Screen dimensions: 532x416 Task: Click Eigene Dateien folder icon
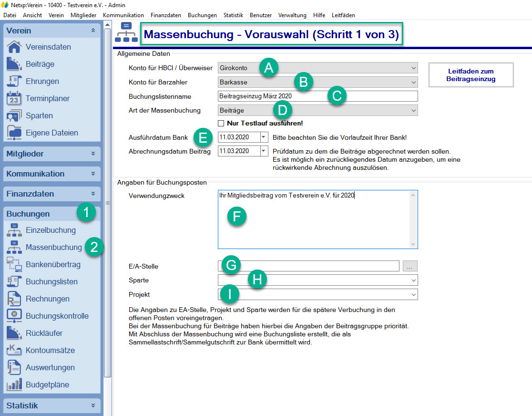[14, 133]
